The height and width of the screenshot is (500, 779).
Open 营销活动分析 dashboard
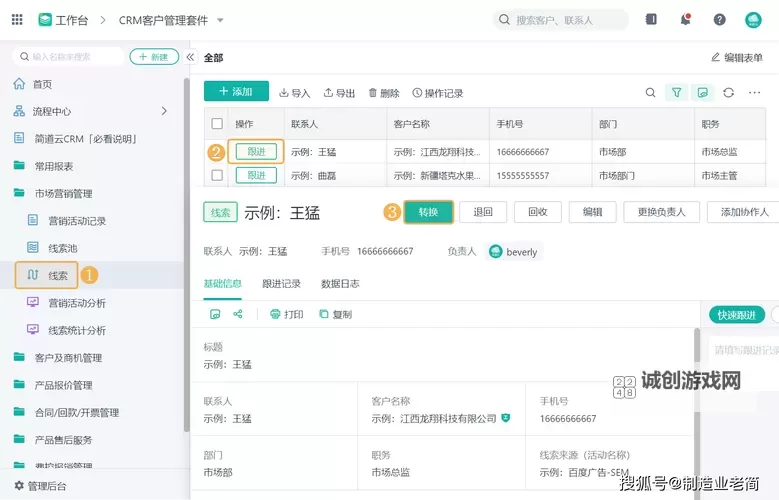[77, 303]
